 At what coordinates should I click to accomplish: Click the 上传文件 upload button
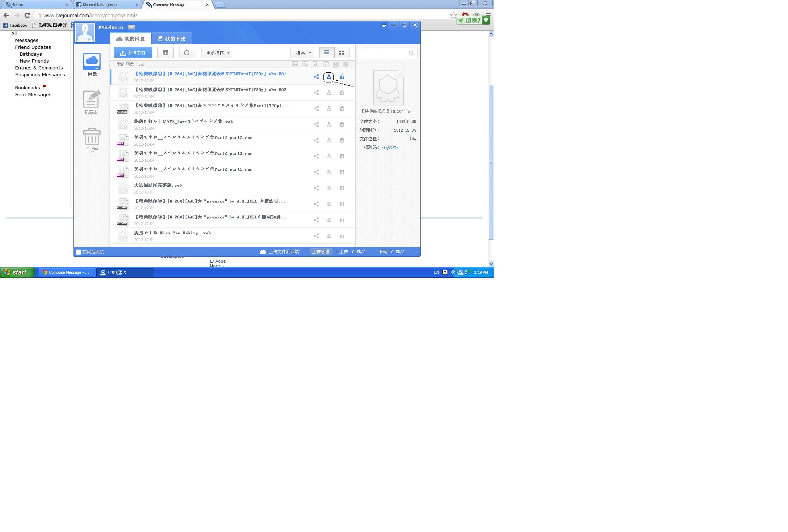tap(133, 53)
